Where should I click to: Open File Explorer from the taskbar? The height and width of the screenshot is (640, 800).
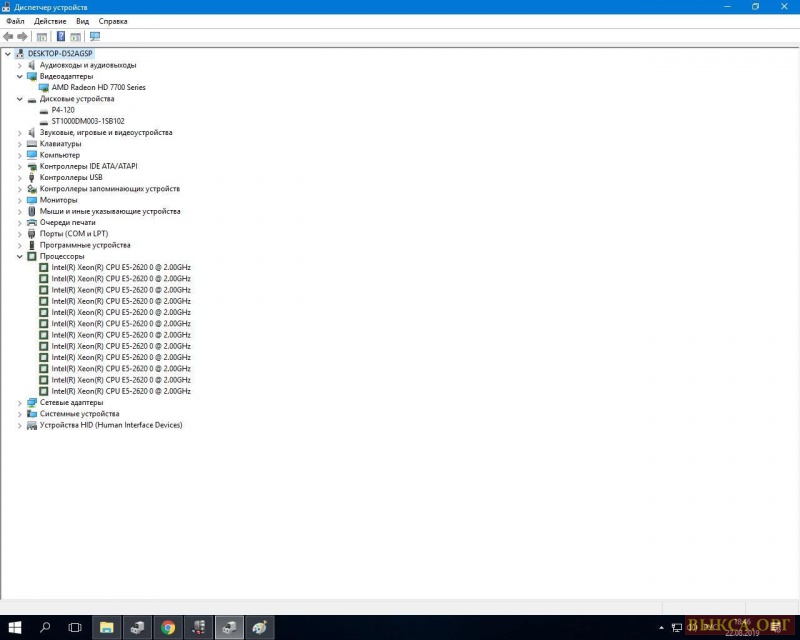coord(106,627)
